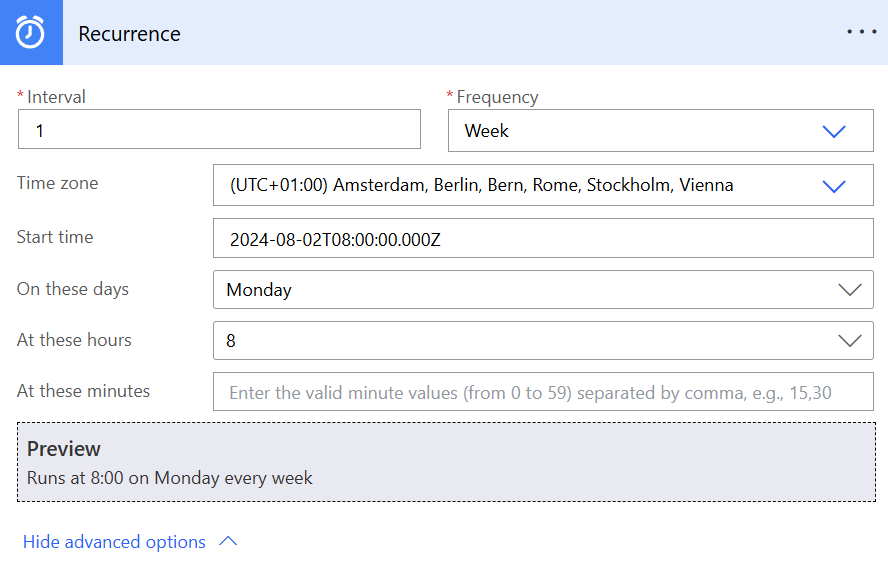Click the On these days label
This screenshot has width=888, height=579.
73,289
